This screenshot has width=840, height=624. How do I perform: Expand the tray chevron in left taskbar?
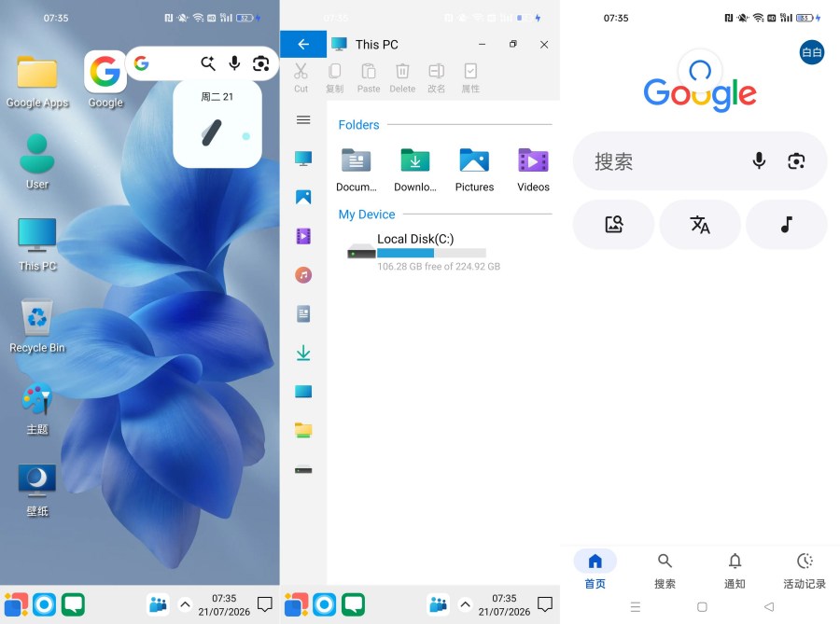point(185,604)
